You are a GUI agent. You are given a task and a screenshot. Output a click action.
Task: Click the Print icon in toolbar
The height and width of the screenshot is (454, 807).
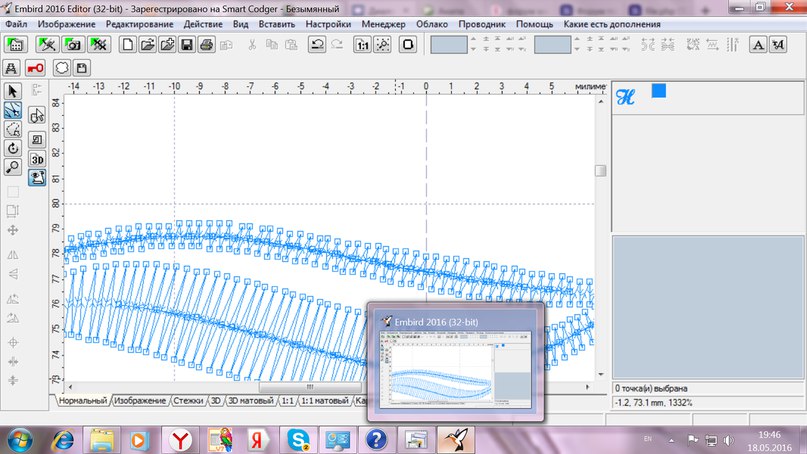pos(205,45)
